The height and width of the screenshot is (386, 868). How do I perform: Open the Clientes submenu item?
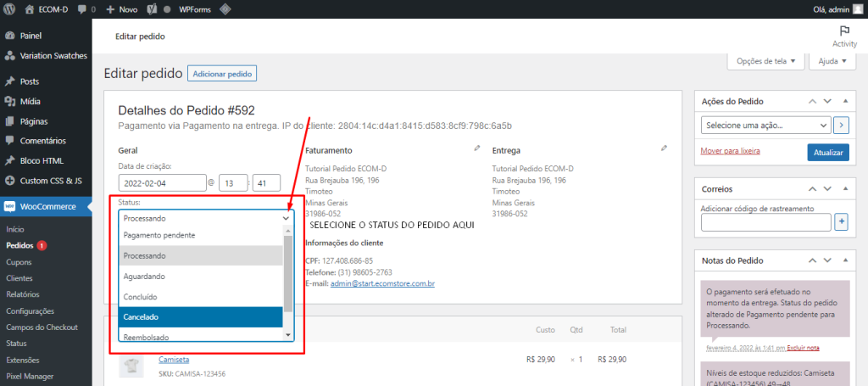[x=19, y=278]
